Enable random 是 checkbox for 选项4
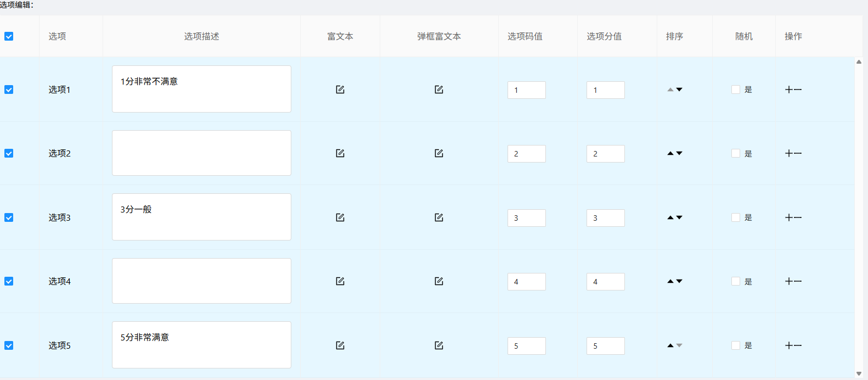The image size is (868, 380). [x=736, y=281]
